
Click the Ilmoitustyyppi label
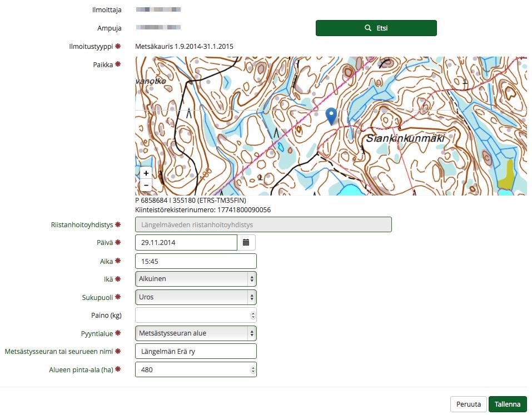click(x=91, y=47)
